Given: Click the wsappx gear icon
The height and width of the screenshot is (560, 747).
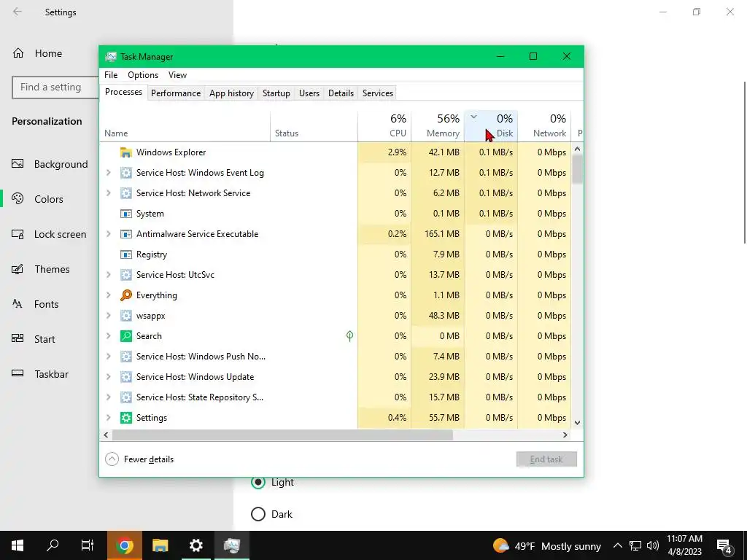Looking at the screenshot, I should pos(125,316).
